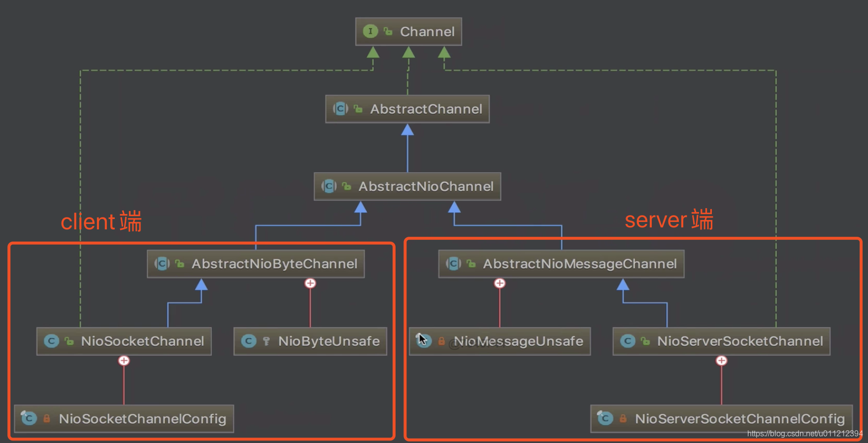Select the NioSocketChannelConfig node label
868x443 pixels.
(142, 419)
